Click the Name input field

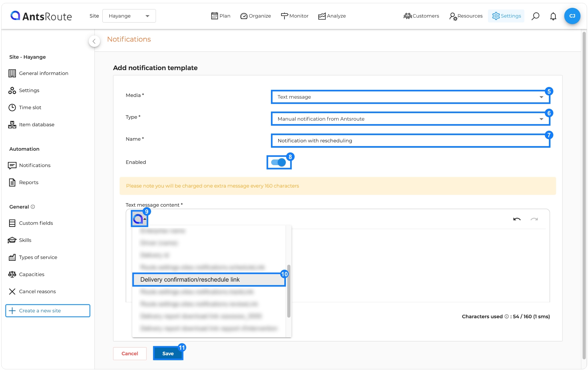(410, 141)
